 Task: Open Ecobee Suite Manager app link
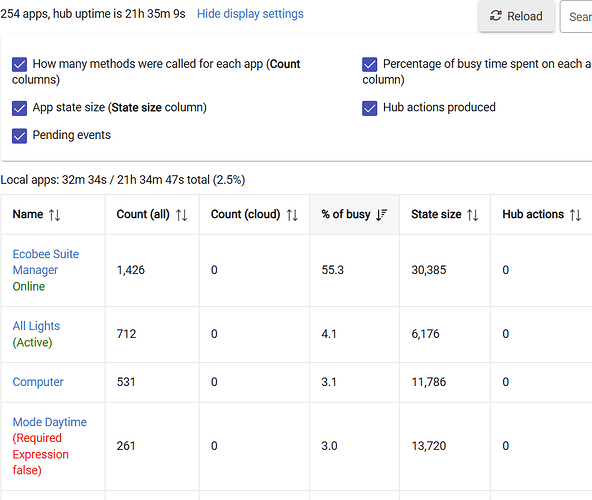point(46,262)
